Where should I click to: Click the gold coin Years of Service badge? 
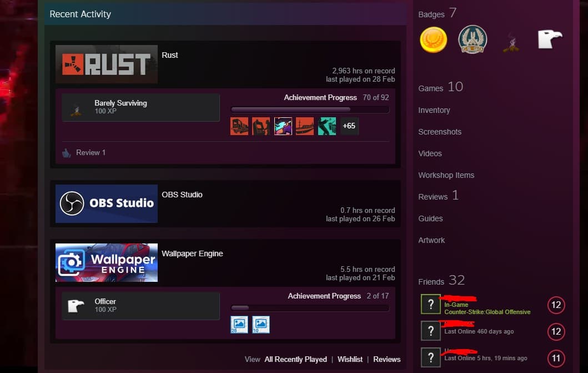point(433,40)
